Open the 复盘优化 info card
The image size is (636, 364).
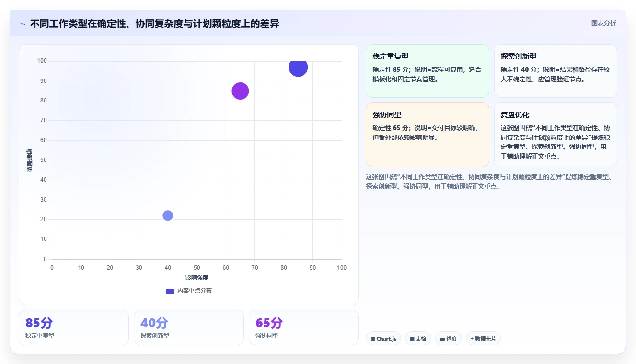point(555,135)
